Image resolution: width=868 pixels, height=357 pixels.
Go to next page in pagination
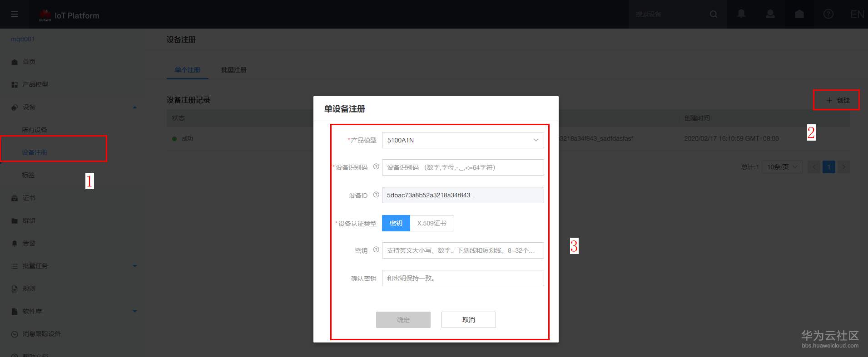click(844, 167)
